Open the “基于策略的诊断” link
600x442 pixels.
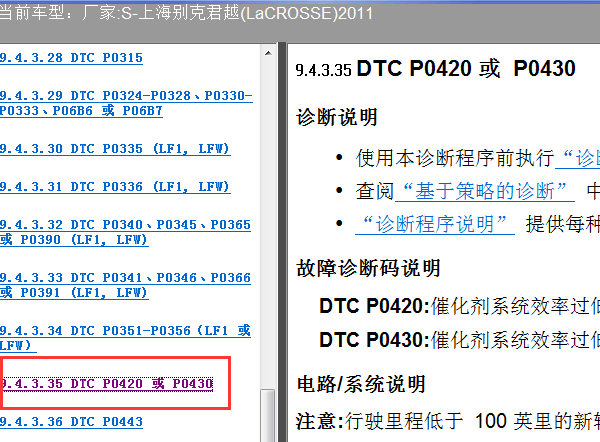pos(485,191)
